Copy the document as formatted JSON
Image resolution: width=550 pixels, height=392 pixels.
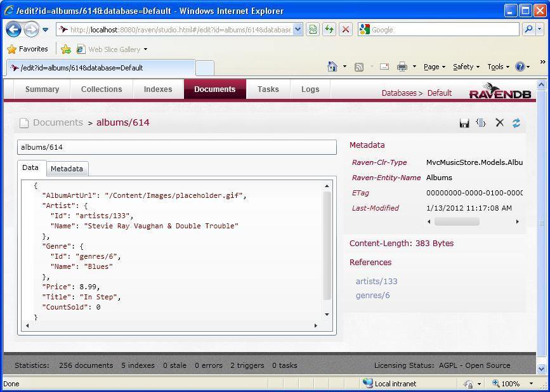(x=481, y=122)
